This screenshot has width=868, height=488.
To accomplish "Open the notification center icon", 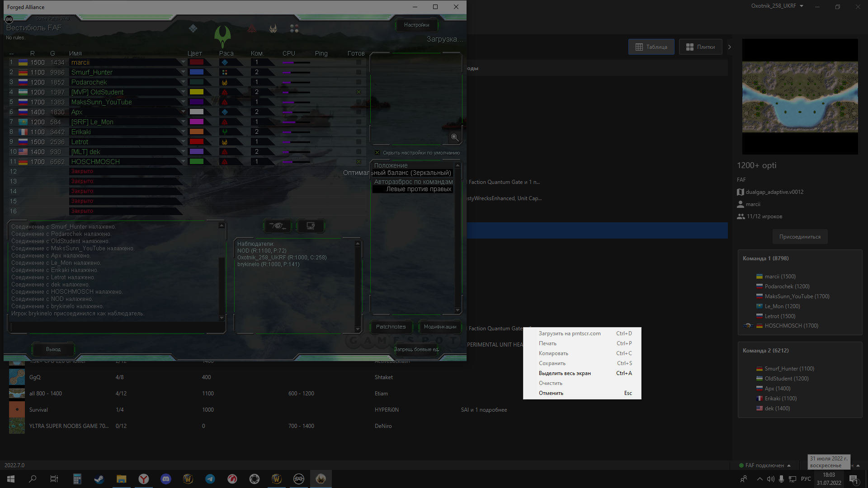I will tap(854, 479).
